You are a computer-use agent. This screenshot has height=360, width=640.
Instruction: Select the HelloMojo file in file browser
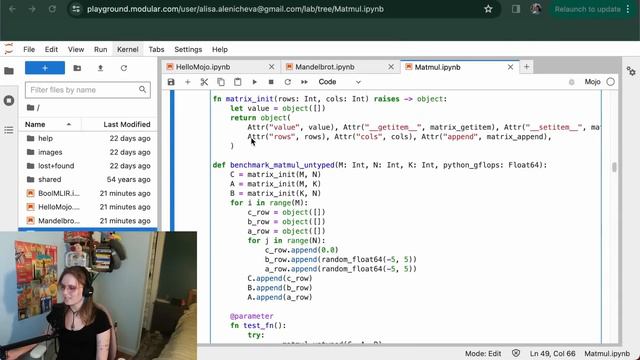pyautogui.click(x=88, y=207)
